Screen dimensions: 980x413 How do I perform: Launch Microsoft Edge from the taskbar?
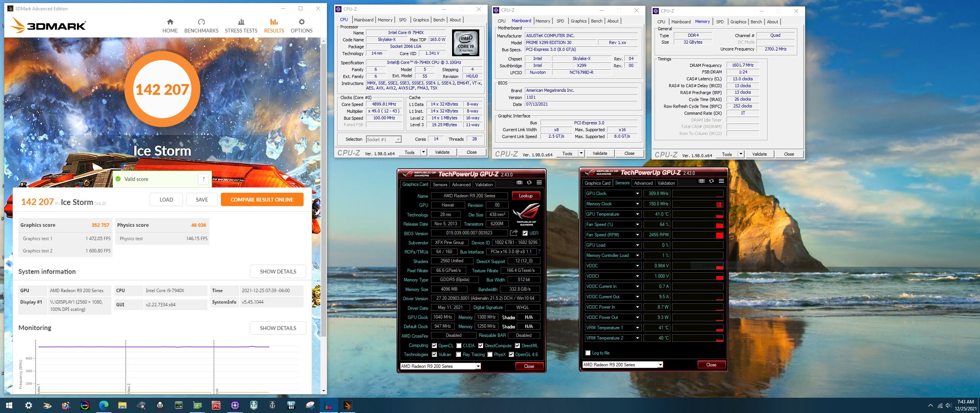pyautogui.click(x=104, y=405)
